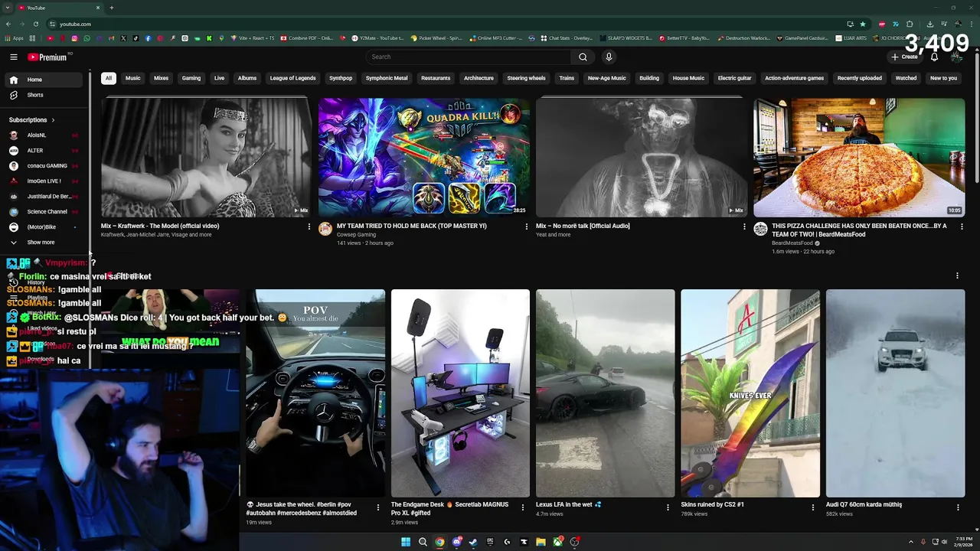Viewport: 980px width, 551px height.
Task: Select the Watched filter chip
Action: tap(906, 78)
